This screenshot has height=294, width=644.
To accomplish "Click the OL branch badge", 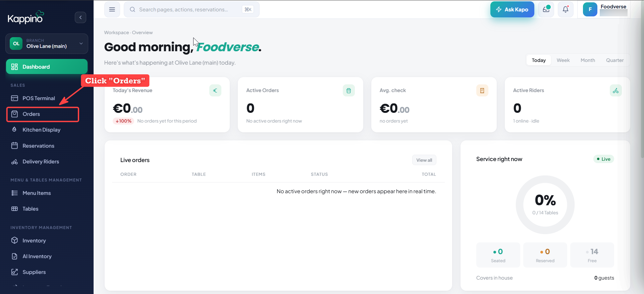I will pyautogui.click(x=16, y=44).
